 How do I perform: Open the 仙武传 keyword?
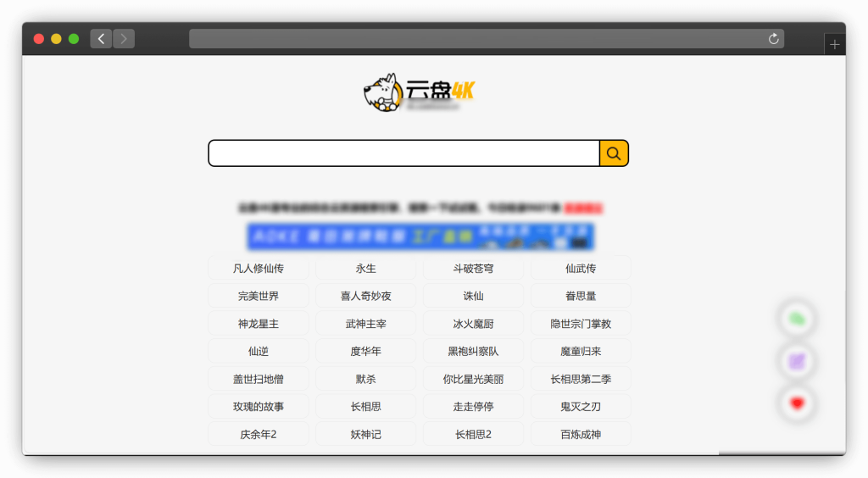tap(581, 269)
